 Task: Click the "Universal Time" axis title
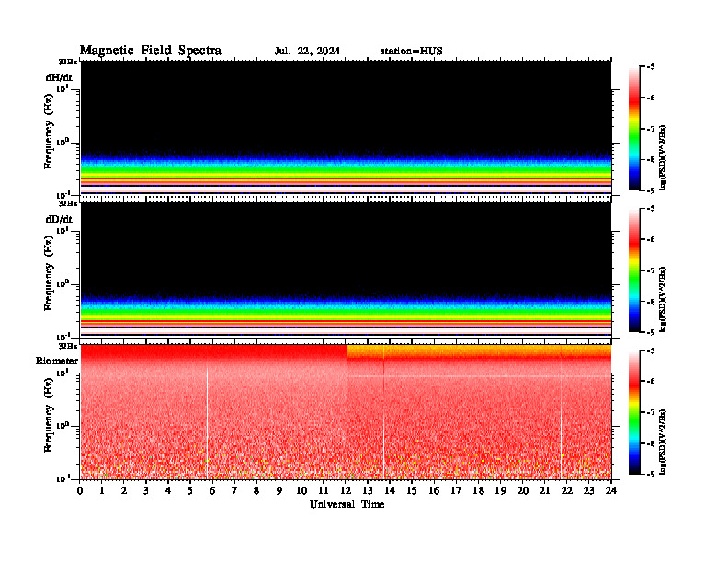[x=347, y=505]
